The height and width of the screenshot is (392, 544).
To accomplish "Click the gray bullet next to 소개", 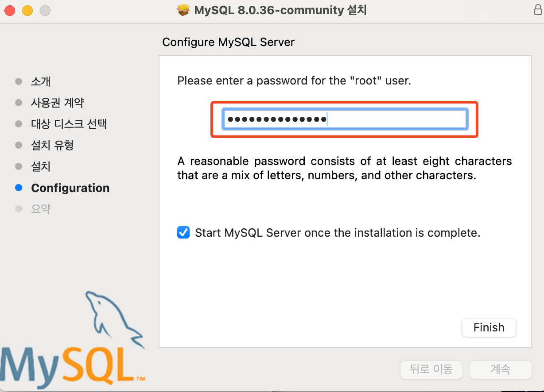I will [x=19, y=81].
